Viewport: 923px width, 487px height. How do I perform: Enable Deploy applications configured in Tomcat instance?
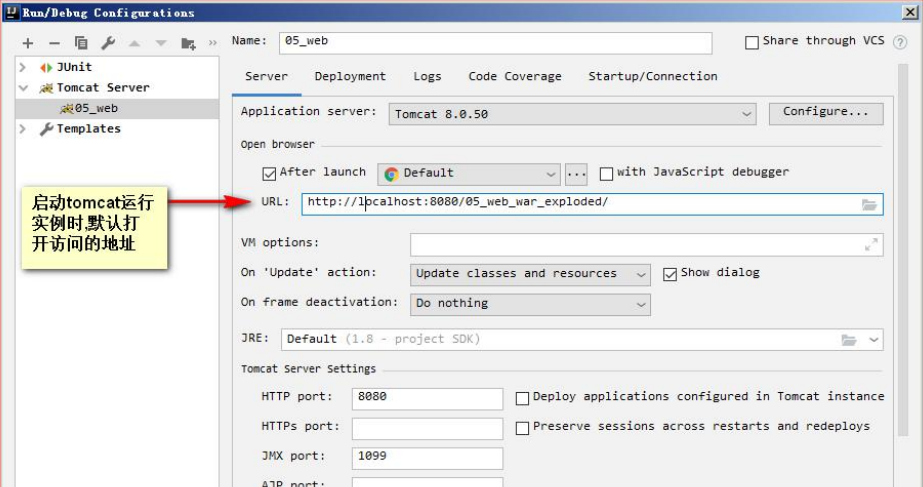522,399
